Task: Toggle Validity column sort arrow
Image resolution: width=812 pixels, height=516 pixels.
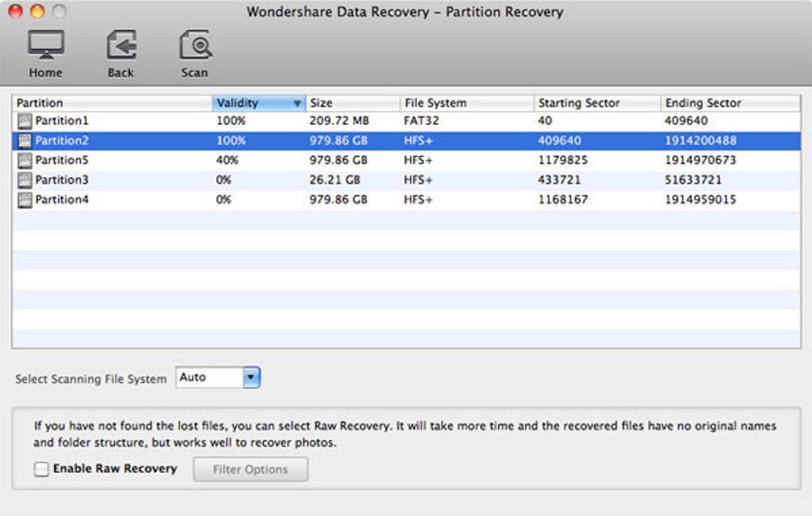Action: point(297,104)
